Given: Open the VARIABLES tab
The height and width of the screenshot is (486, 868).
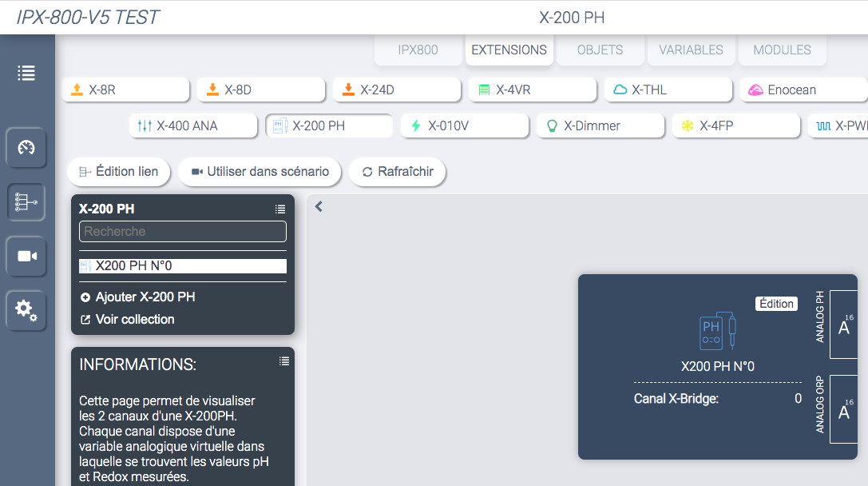Looking at the screenshot, I should 691,50.
